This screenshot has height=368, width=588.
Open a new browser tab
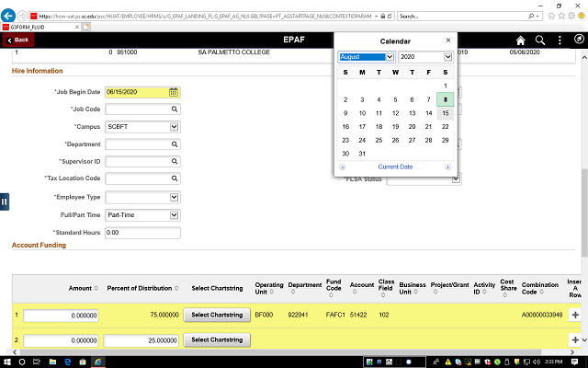85,27
